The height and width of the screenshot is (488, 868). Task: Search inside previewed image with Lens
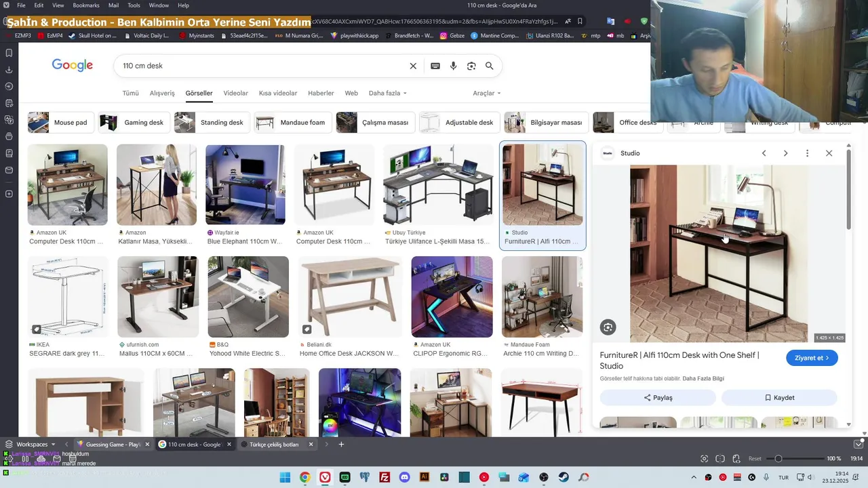tap(608, 327)
